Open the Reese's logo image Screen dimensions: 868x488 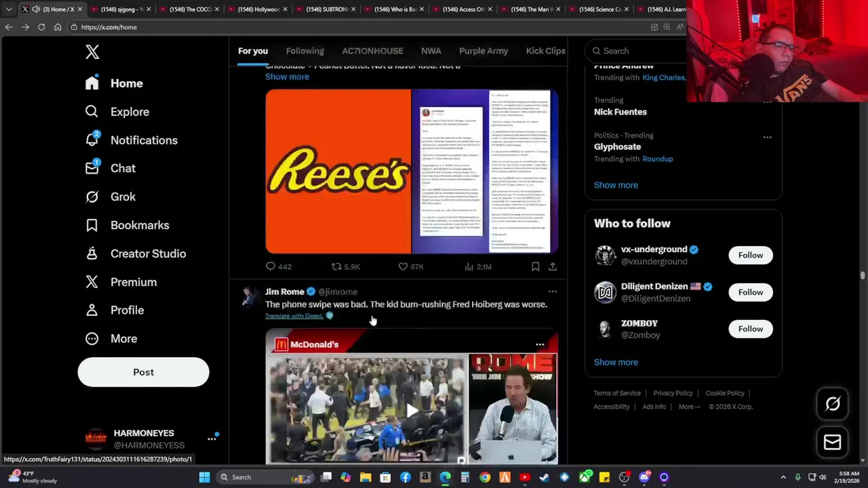click(338, 171)
